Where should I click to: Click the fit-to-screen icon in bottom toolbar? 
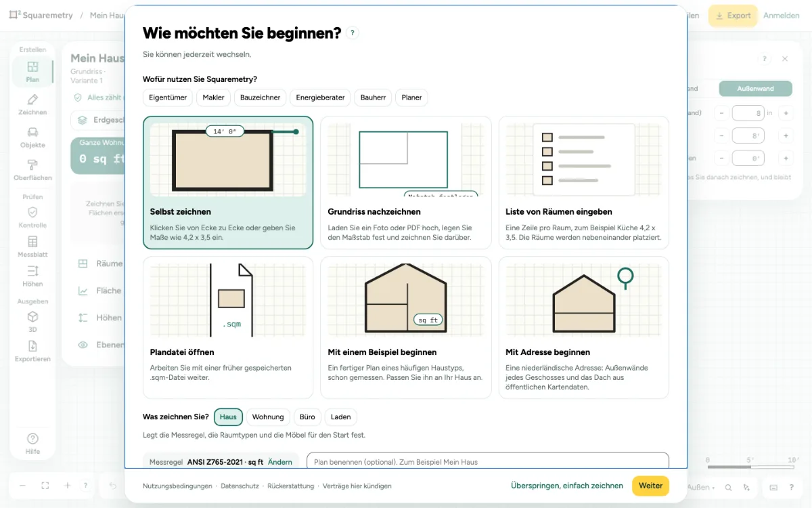45,486
